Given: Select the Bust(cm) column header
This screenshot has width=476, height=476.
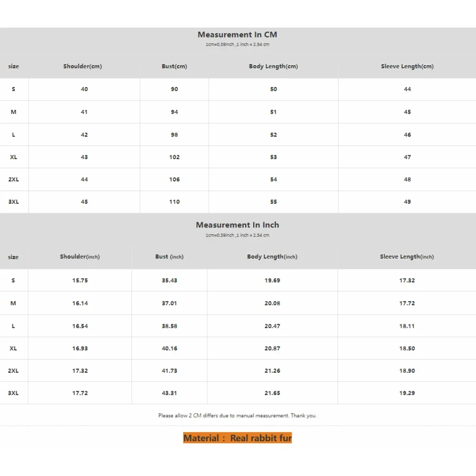Looking at the screenshot, I should pyautogui.click(x=174, y=66).
